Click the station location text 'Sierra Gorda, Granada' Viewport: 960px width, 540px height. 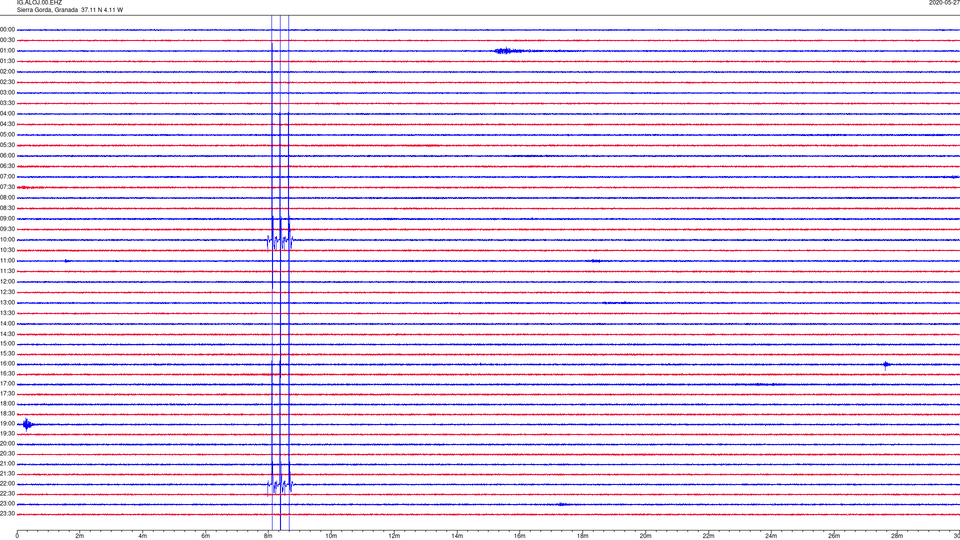tap(47, 10)
